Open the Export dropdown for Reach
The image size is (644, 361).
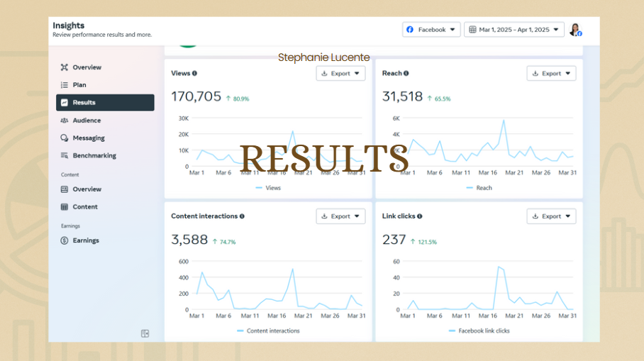pos(551,74)
